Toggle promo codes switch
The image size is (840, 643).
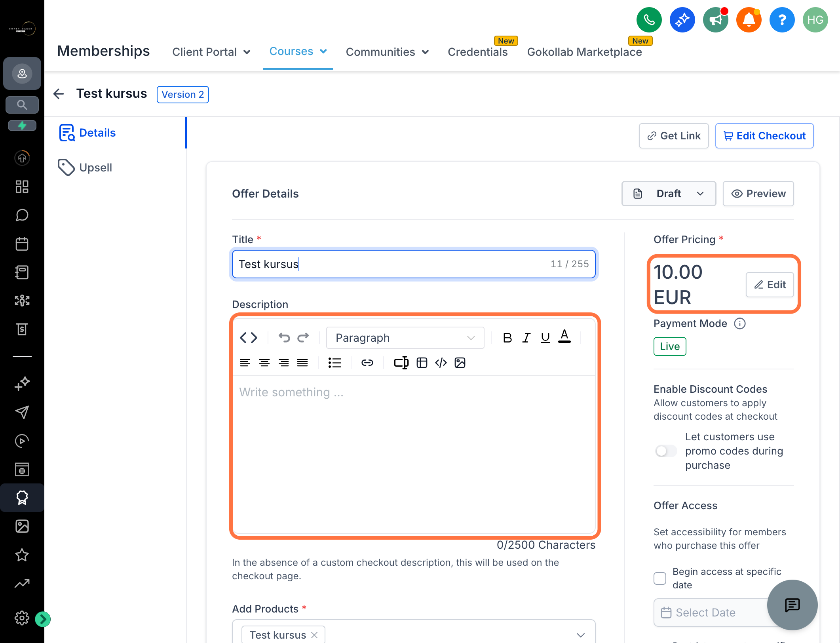tap(665, 451)
